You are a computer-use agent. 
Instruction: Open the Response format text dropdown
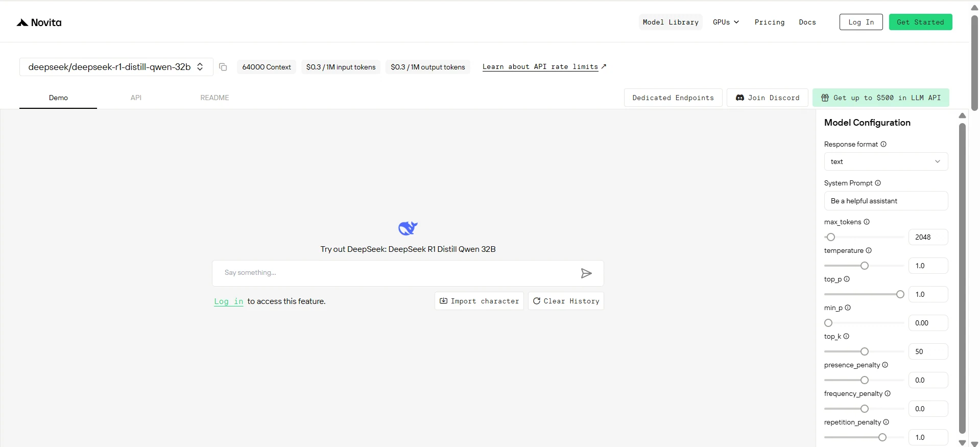click(x=886, y=161)
